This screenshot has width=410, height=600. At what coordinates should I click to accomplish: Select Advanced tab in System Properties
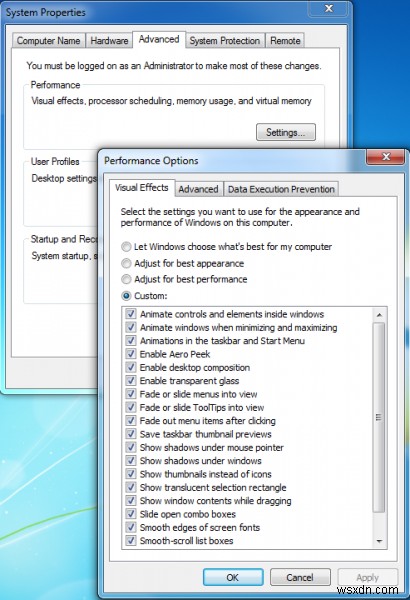point(159,39)
